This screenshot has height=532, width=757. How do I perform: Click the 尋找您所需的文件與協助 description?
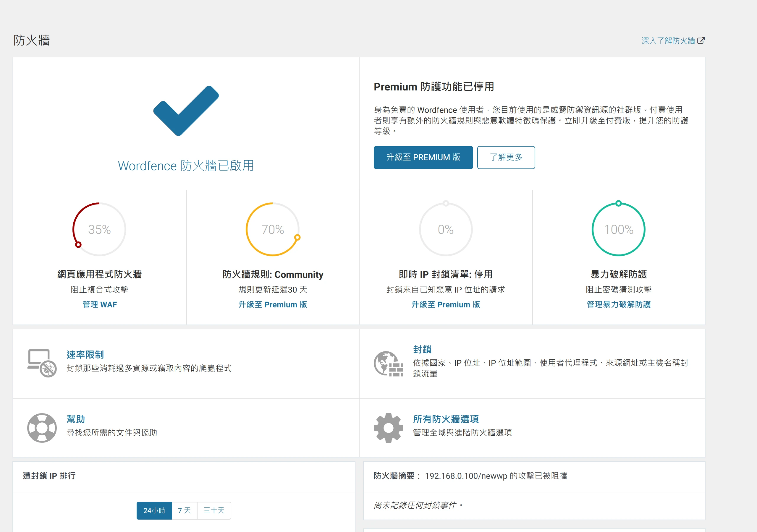click(112, 432)
